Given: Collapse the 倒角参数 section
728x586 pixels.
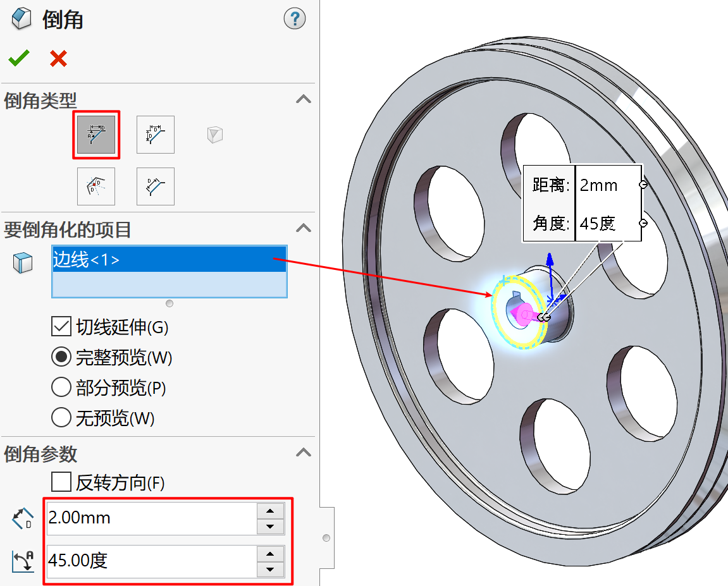Looking at the screenshot, I should click(x=304, y=453).
